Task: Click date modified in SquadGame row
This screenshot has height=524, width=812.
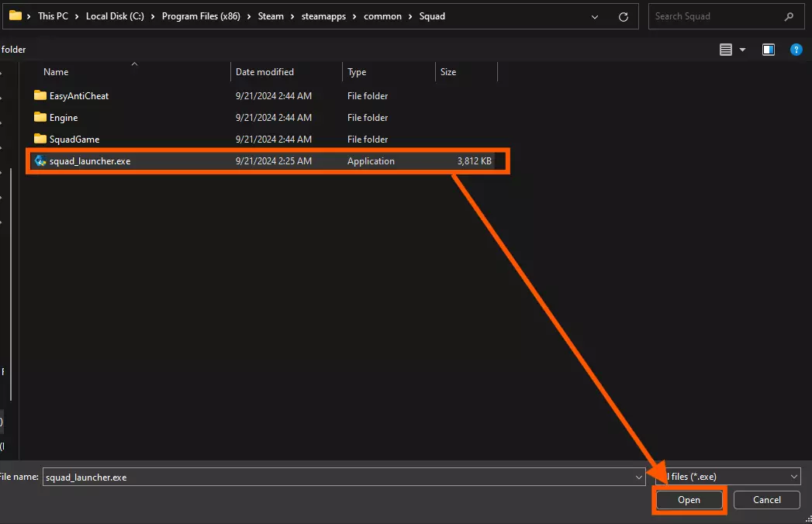Action: click(x=274, y=140)
